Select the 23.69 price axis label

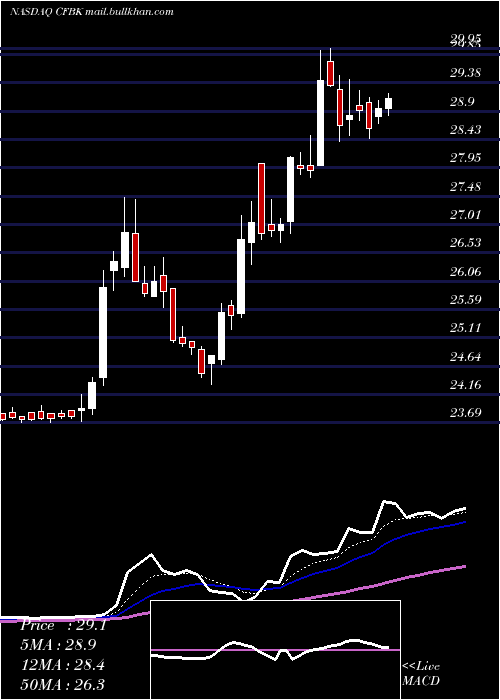tap(465, 412)
